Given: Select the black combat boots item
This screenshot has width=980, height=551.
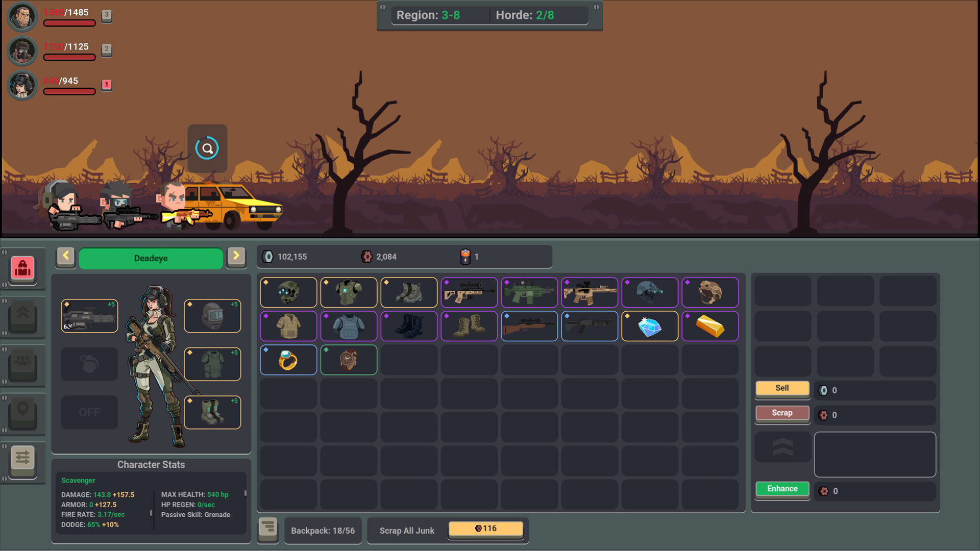Looking at the screenshot, I should pyautogui.click(x=409, y=326).
